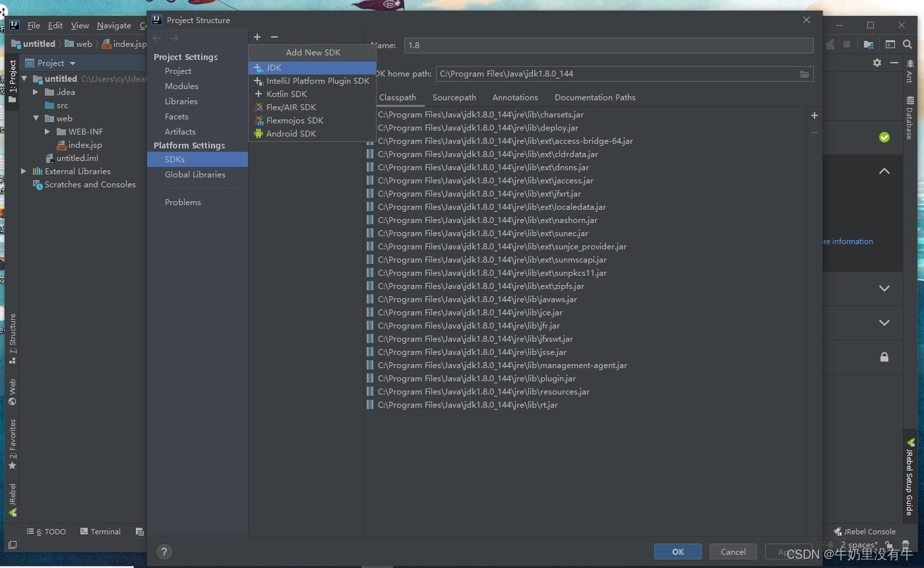The height and width of the screenshot is (568, 924).
Task: Open the Modules settings page
Action: point(181,86)
